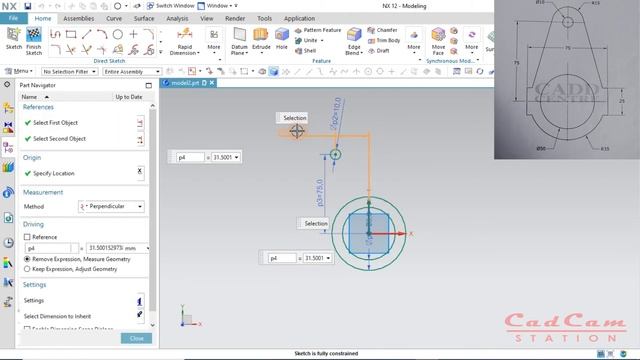Screen dimensions: 640x360
Task: Open the Reuse Library books sidebar icon
Action: point(8,167)
